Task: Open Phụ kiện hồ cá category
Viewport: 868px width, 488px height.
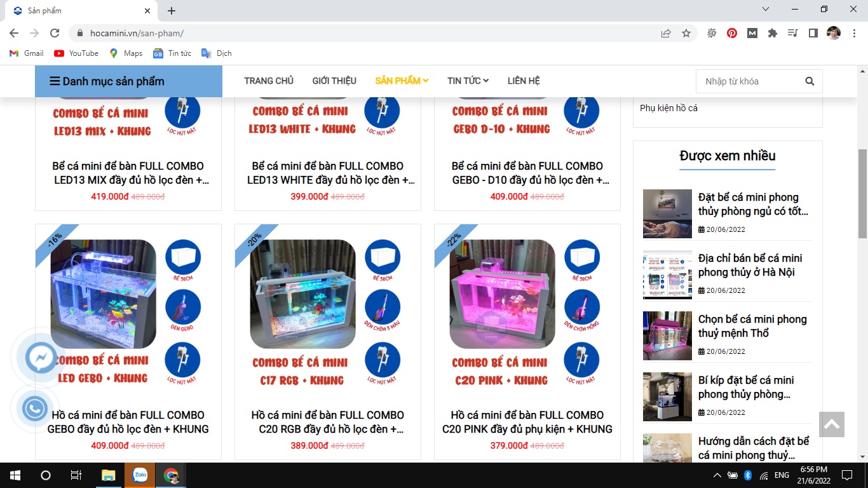Action: coord(668,108)
